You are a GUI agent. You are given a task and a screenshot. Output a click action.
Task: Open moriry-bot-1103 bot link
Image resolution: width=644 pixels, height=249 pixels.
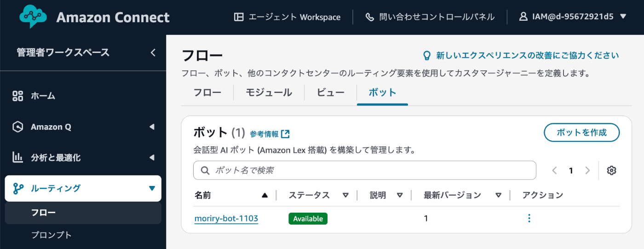click(226, 219)
